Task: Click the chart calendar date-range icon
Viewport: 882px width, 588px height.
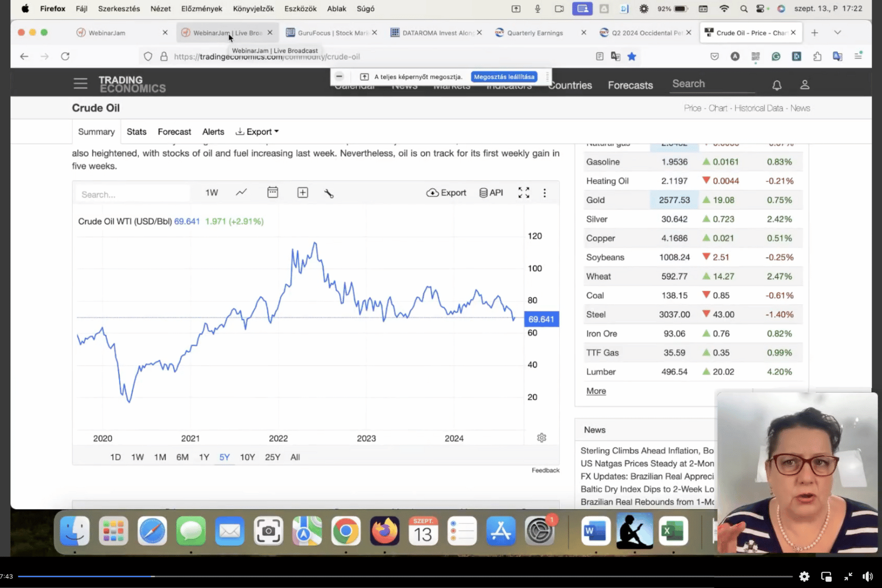Action: [x=273, y=193]
